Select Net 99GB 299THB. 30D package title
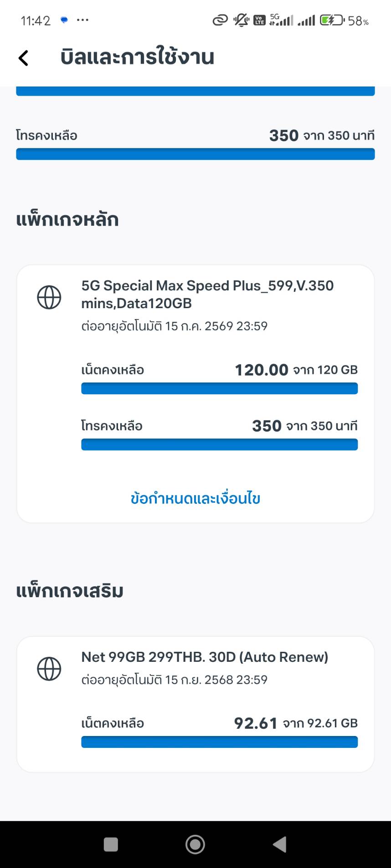 click(205, 657)
